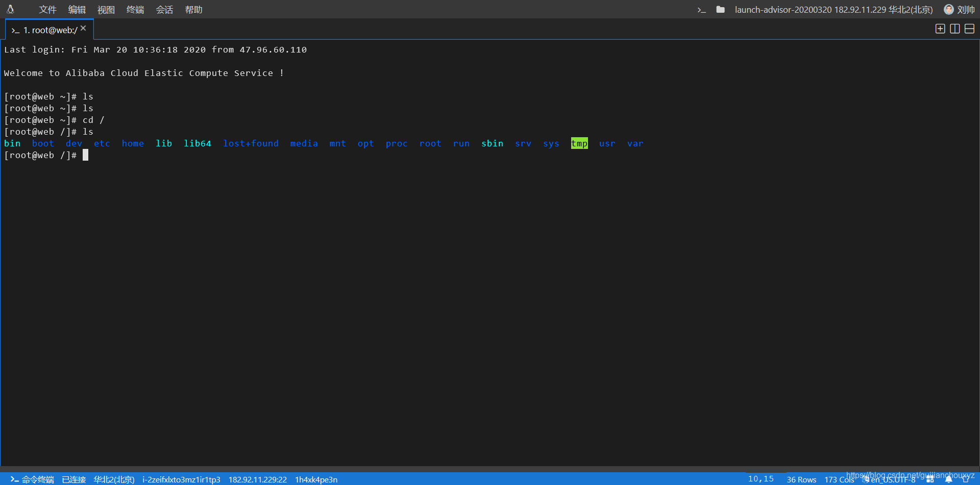Click the 'bin' directory name in terminal

[x=12, y=143]
